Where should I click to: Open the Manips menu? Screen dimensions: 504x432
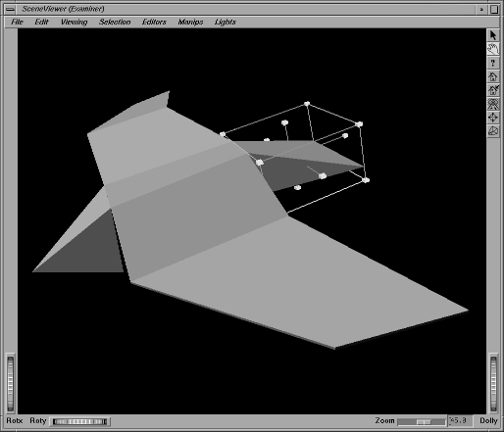pos(190,22)
